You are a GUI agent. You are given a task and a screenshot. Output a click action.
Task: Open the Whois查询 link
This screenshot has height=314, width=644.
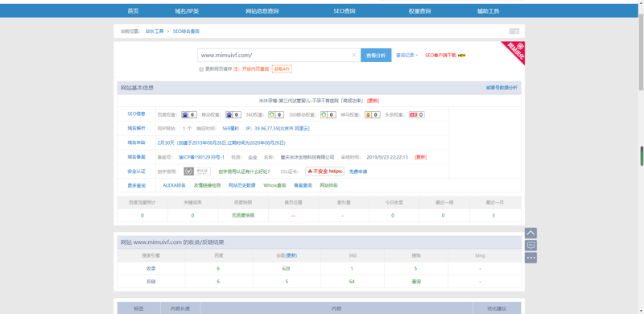point(275,185)
